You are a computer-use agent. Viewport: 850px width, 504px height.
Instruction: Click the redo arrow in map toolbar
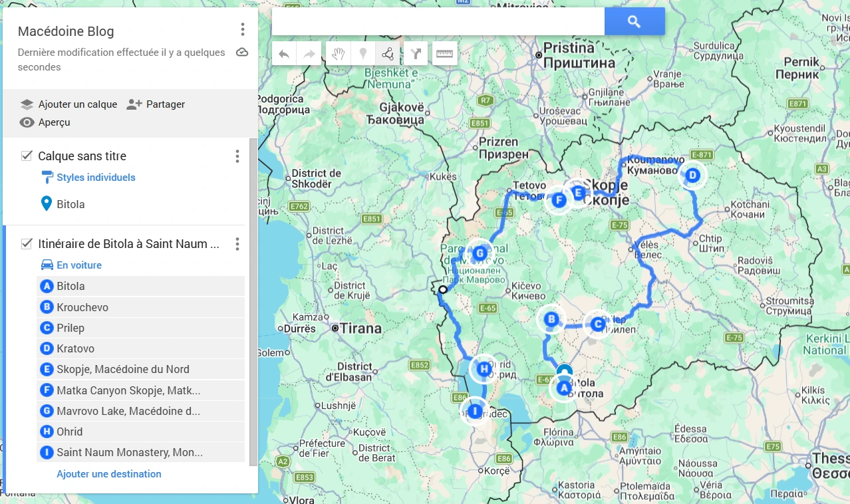[x=309, y=54]
